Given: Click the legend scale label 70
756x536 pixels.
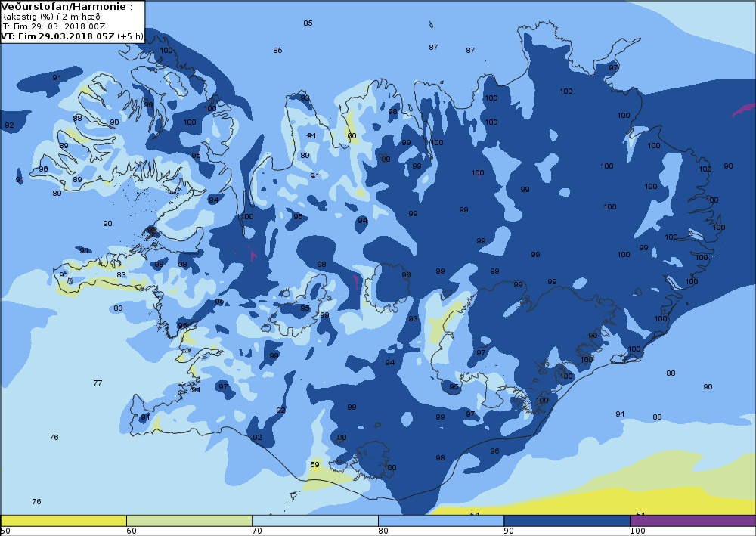Looking at the screenshot, I should tap(257, 531).
